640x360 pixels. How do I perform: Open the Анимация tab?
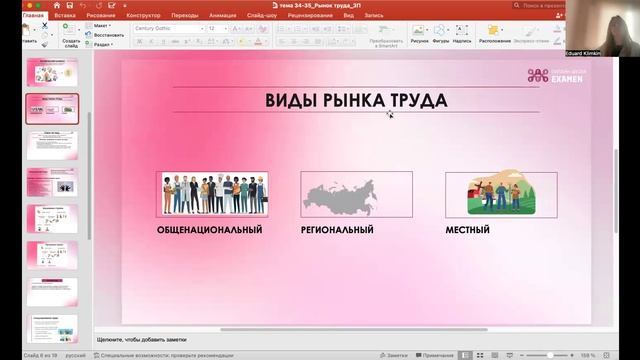[222, 16]
